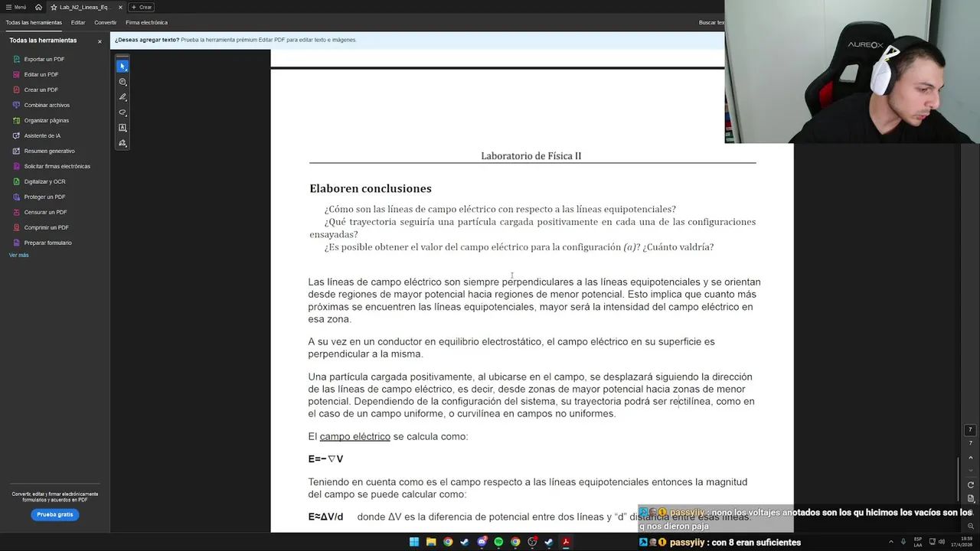Go to next page with down chevron
Viewport: 980px width, 551px height.
(x=971, y=469)
